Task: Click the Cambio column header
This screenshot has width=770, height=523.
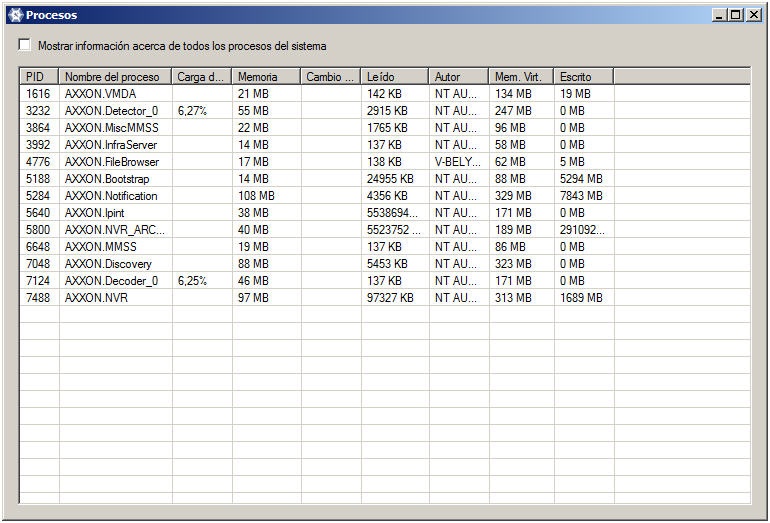Action: point(330,77)
